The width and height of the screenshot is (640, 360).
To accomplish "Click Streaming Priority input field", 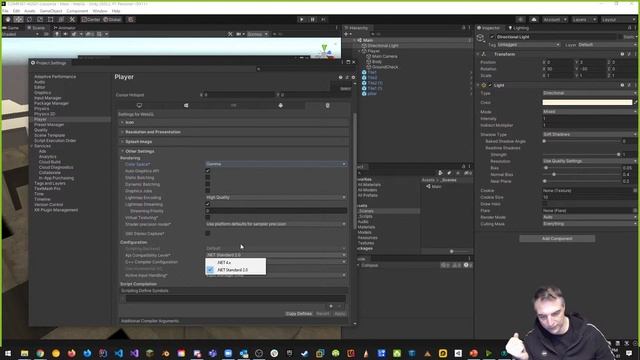I will click(x=276, y=211).
